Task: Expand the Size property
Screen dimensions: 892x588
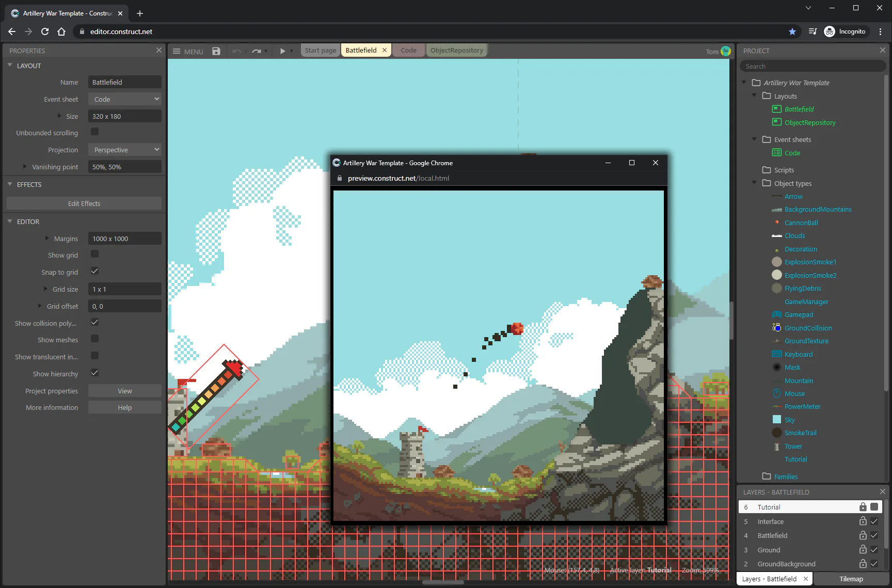Action: coord(59,116)
